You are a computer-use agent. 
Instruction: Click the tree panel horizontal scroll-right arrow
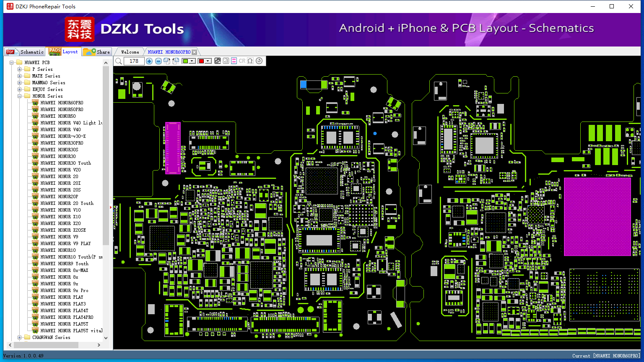(x=99, y=345)
